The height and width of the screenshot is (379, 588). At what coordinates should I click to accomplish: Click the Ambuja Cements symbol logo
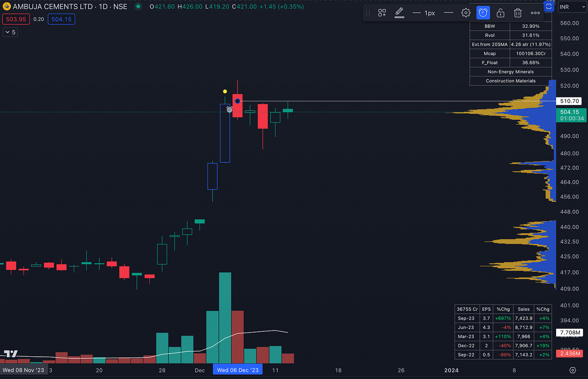6,6
